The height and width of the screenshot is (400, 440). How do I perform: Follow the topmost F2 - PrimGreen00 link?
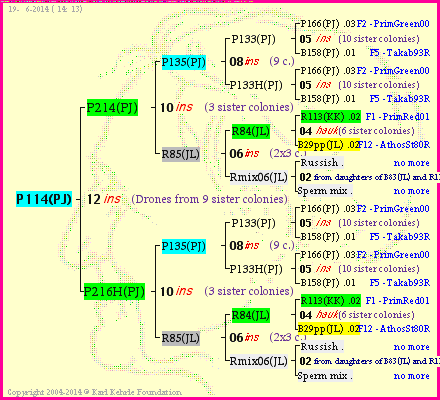(x=393, y=24)
